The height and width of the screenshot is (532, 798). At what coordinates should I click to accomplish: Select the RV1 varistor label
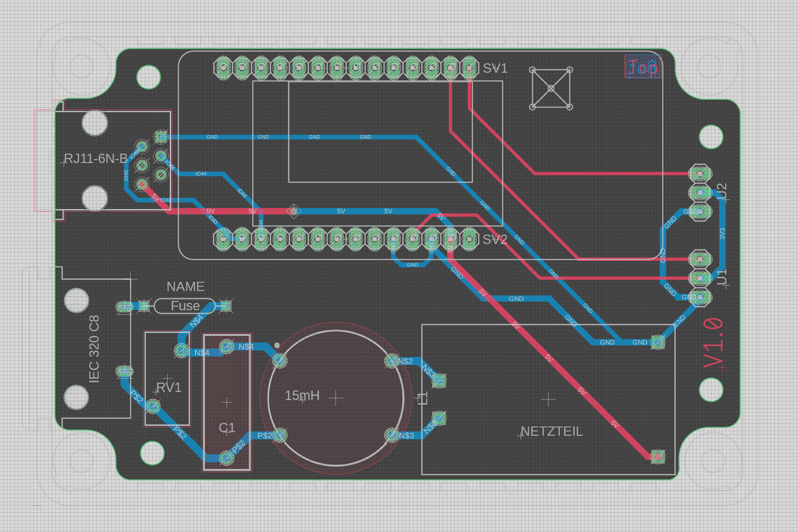(169, 387)
